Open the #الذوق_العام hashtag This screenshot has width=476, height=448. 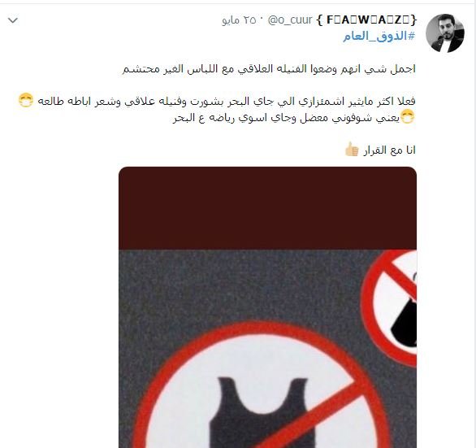tap(379, 36)
